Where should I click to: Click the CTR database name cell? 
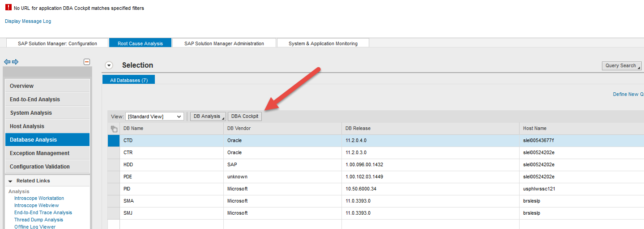tap(172, 153)
